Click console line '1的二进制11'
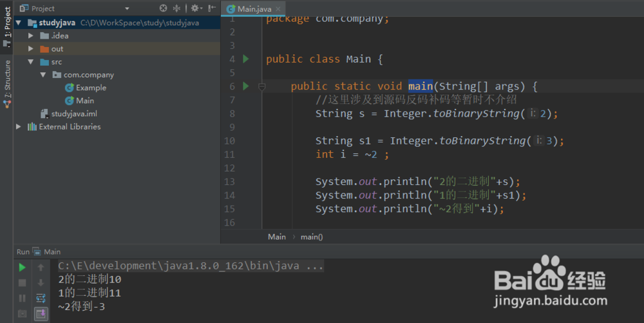644x323 pixels. coord(90,293)
